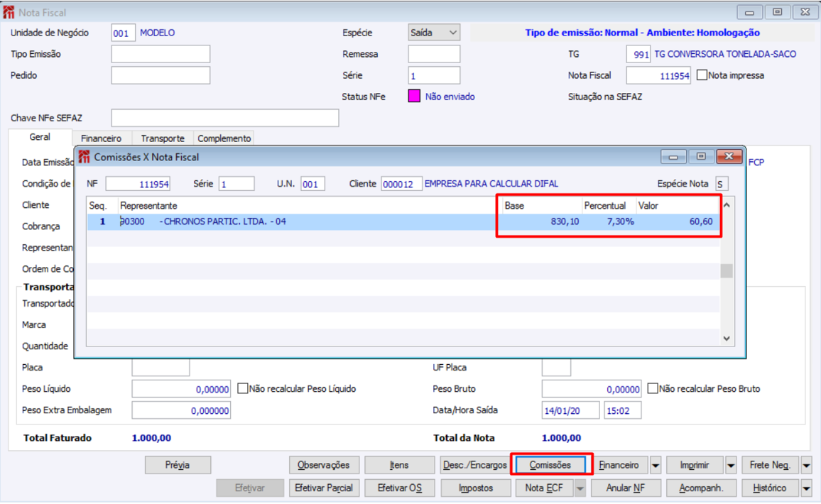Click the Data/Hora Saída date field 14/01/20
Image resolution: width=821 pixels, height=504 pixels.
[570, 410]
